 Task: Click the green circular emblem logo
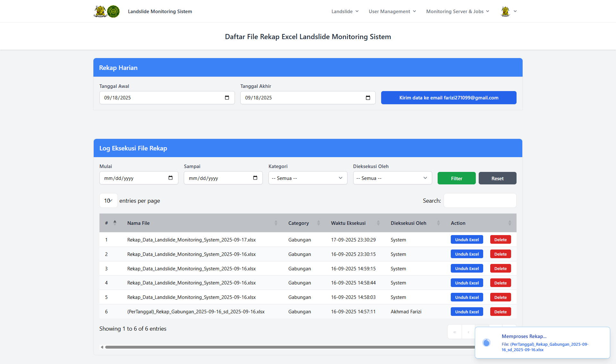[113, 11]
